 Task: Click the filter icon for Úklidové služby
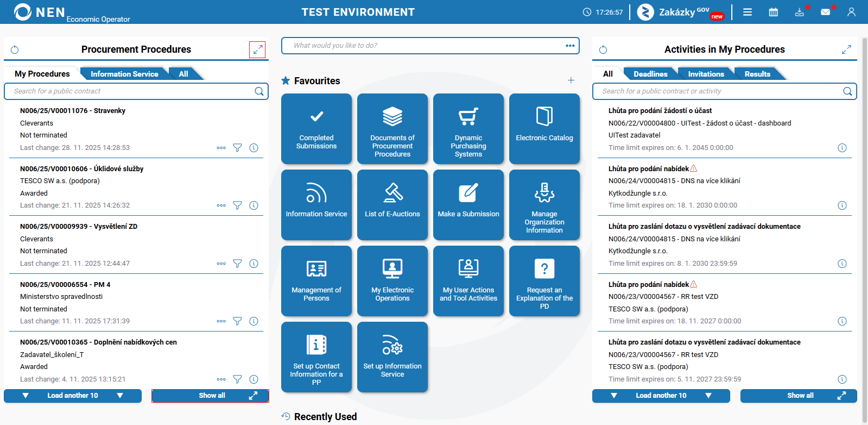tap(237, 205)
